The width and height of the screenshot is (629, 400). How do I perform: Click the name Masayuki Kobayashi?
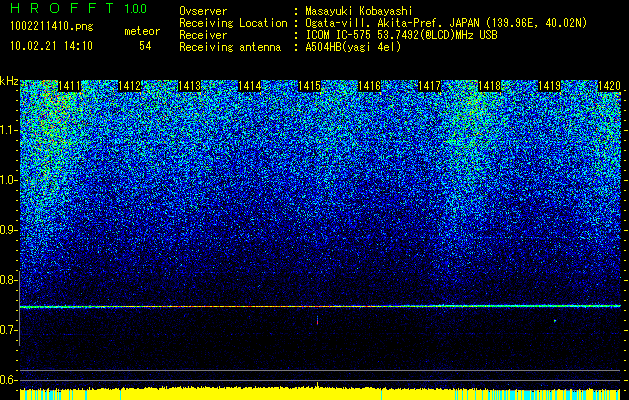(x=359, y=11)
